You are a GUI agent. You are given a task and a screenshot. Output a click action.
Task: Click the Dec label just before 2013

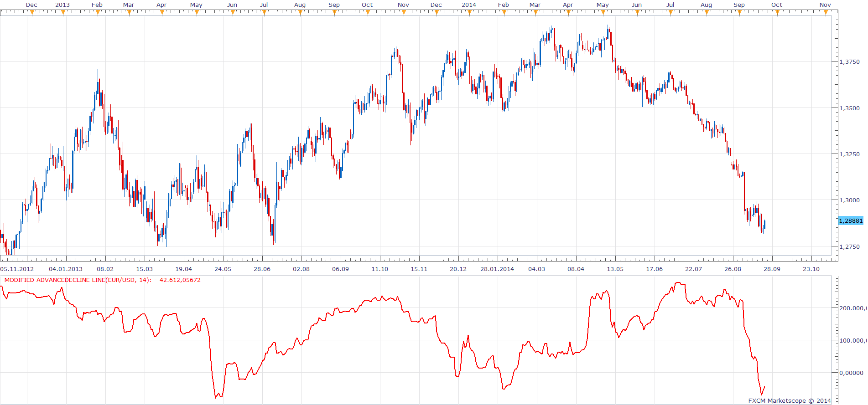coord(31,5)
